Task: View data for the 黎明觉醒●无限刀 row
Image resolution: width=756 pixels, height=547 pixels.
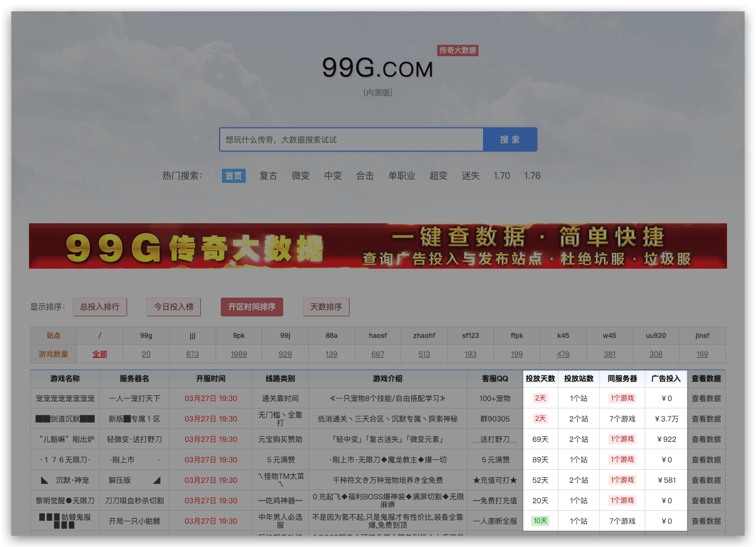Action: click(706, 501)
